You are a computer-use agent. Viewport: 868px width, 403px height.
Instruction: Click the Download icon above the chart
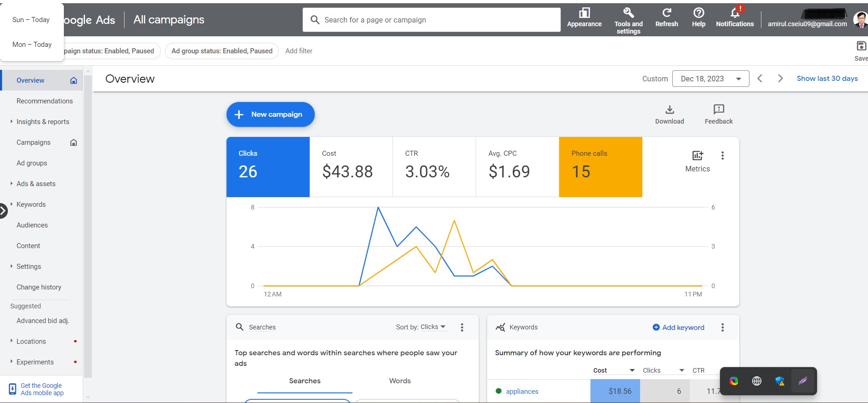pos(669,109)
